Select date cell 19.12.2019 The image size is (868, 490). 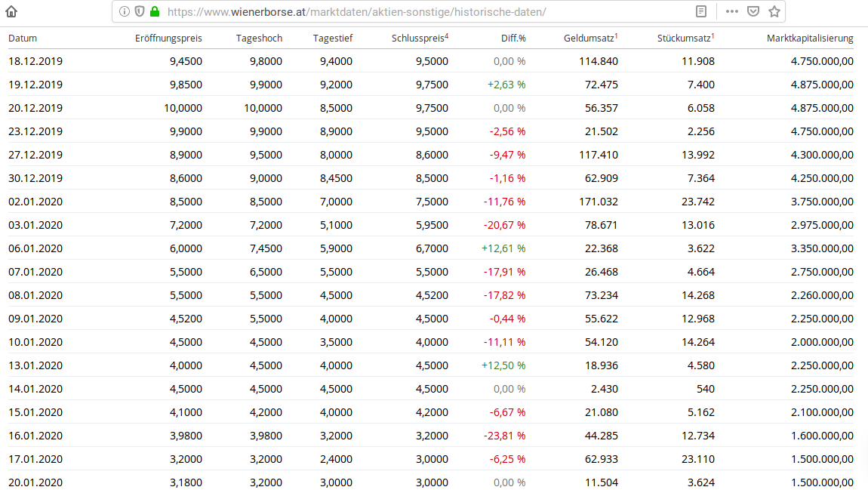[35, 85]
